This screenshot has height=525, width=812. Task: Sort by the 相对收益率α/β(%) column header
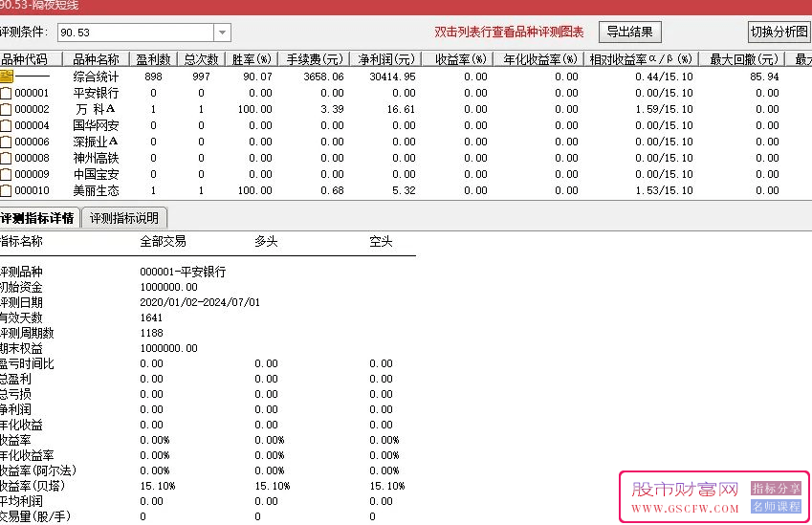pos(641,59)
